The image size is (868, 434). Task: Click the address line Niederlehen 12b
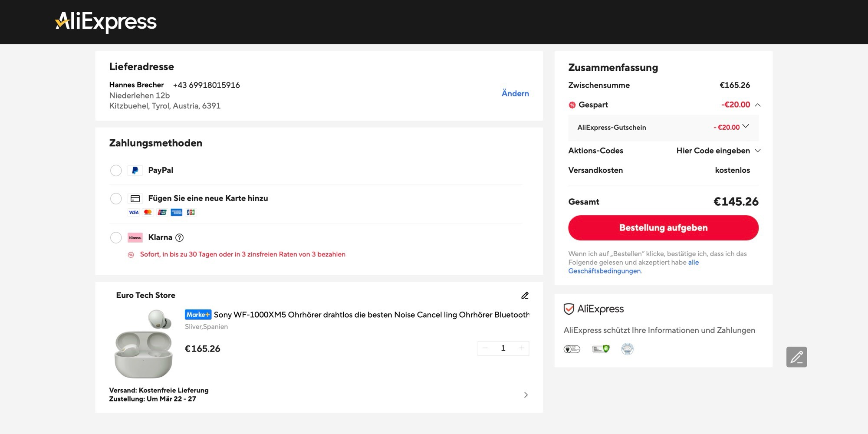pyautogui.click(x=139, y=95)
